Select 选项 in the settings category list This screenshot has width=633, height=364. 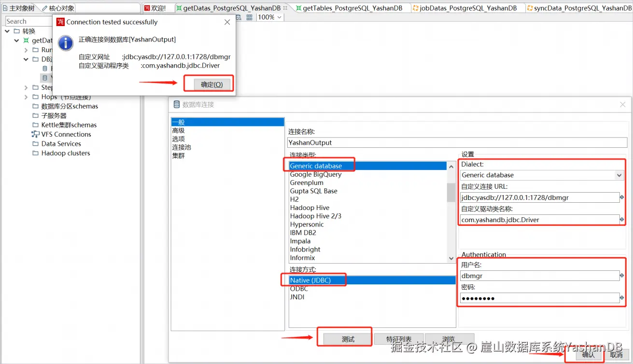pos(227,139)
